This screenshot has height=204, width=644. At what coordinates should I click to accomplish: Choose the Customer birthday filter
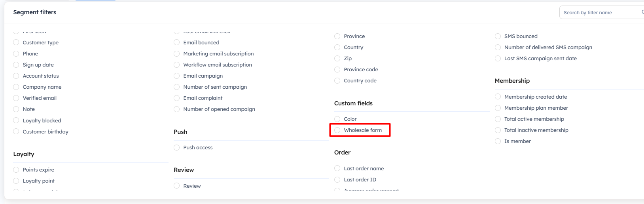[16, 132]
